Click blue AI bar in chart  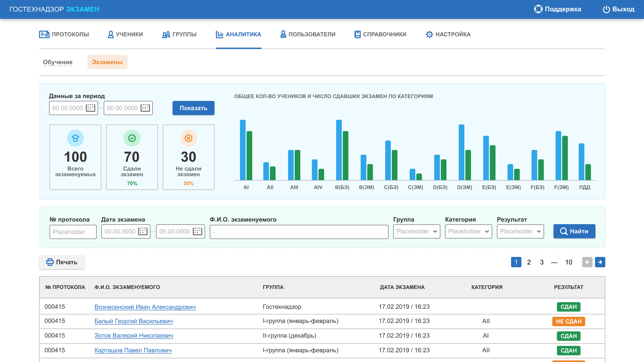tap(243, 150)
